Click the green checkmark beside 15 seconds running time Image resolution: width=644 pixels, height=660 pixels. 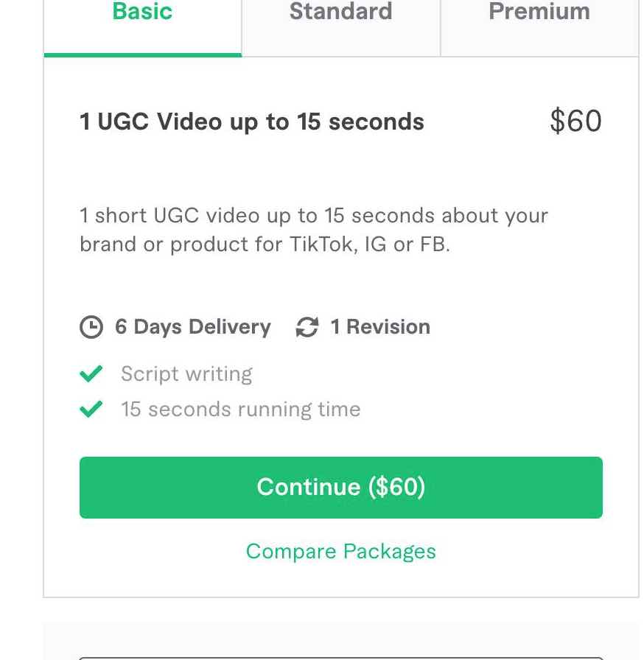tap(91, 409)
